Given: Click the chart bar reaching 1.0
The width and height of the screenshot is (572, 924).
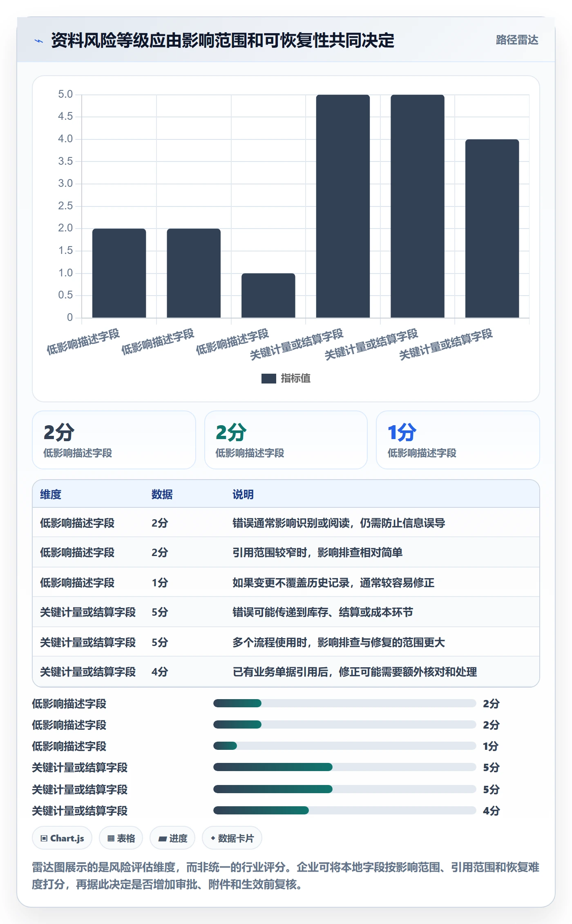Looking at the screenshot, I should (268, 295).
